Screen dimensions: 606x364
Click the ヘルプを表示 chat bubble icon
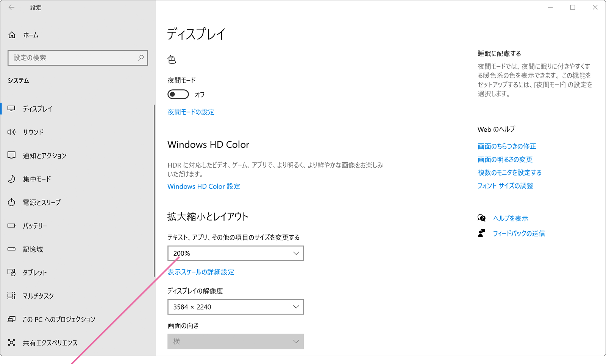pyautogui.click(x=481, y=218)
